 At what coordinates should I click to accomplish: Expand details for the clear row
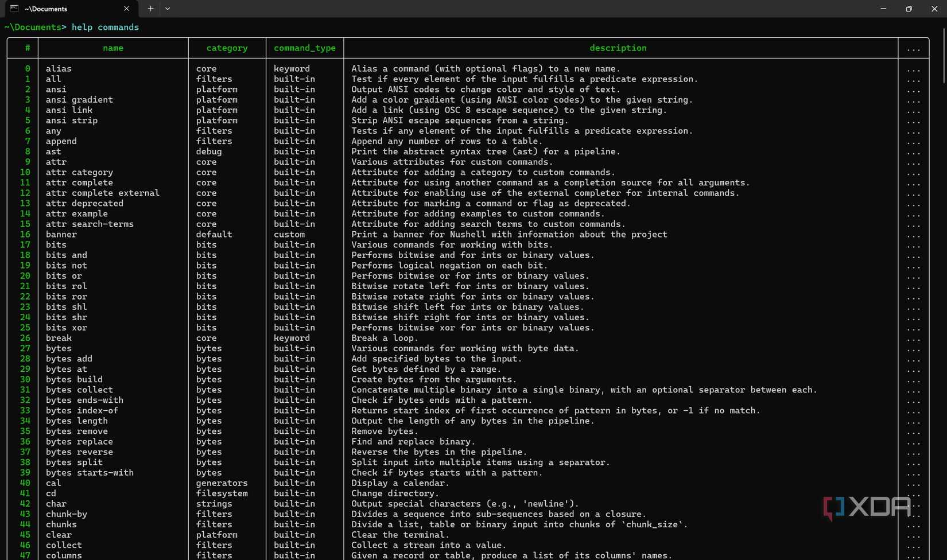coord(914,535)
